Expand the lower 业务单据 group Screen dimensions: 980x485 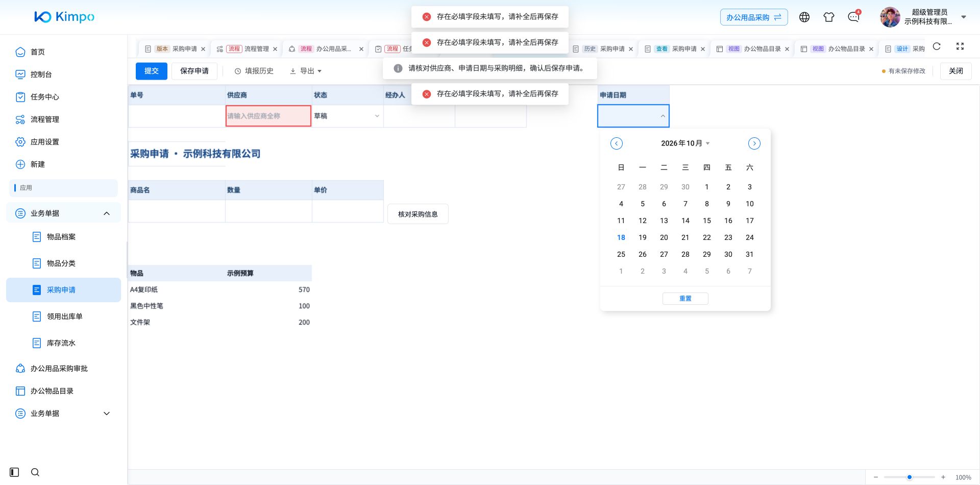point(107,414)
